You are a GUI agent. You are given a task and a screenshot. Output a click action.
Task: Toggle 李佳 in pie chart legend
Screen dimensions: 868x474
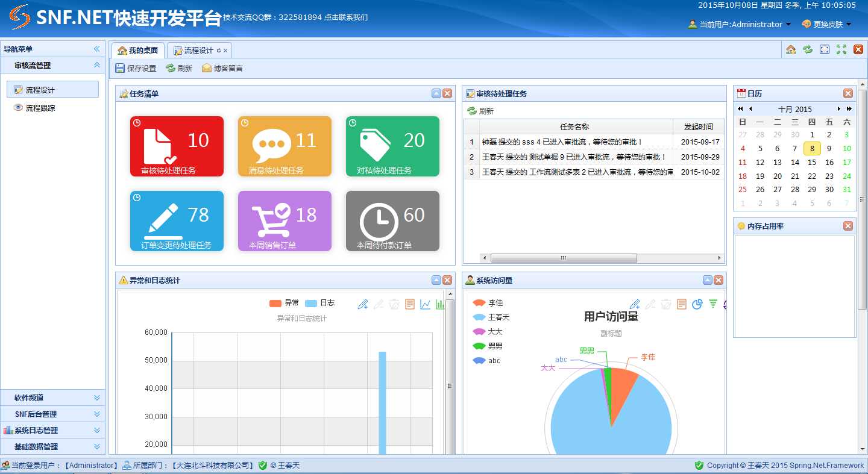(x=488, y=303)
